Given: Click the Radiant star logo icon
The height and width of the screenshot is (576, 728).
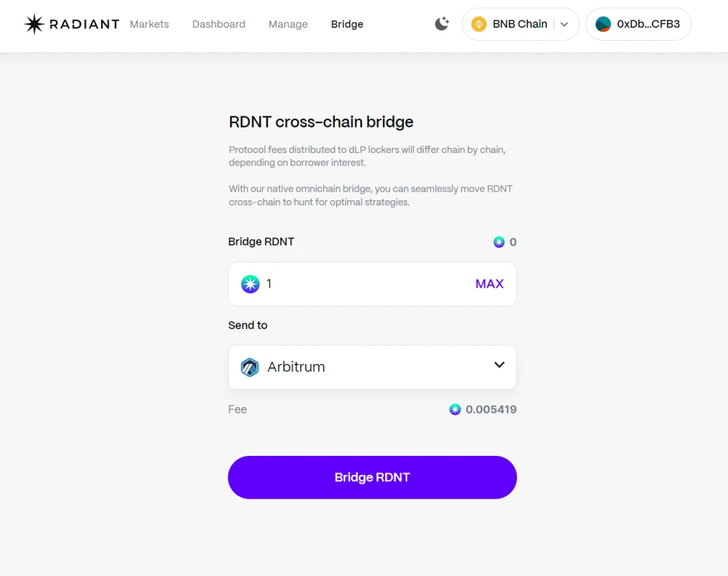Looking at the screenshot, I should [34, 24].
